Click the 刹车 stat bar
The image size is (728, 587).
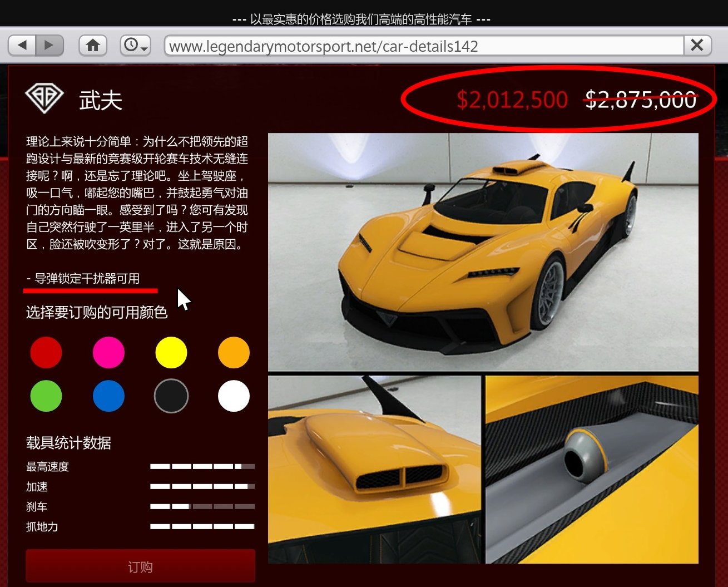202,507
